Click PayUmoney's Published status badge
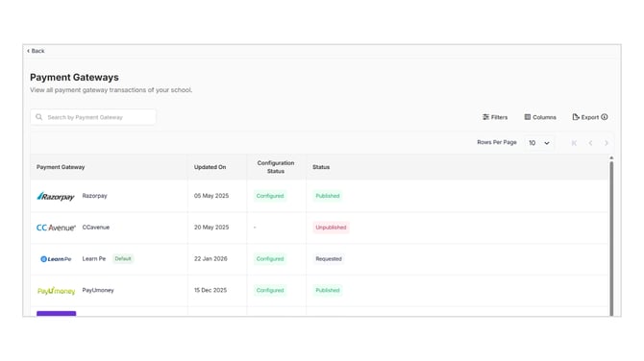Screen dimensions: 644x361 tap(328, 290)
